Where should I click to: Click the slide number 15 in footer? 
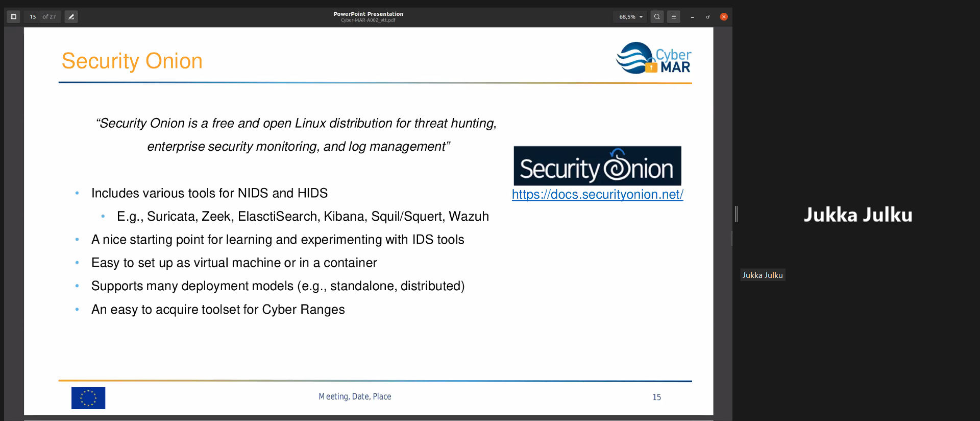tap(656, 397)
